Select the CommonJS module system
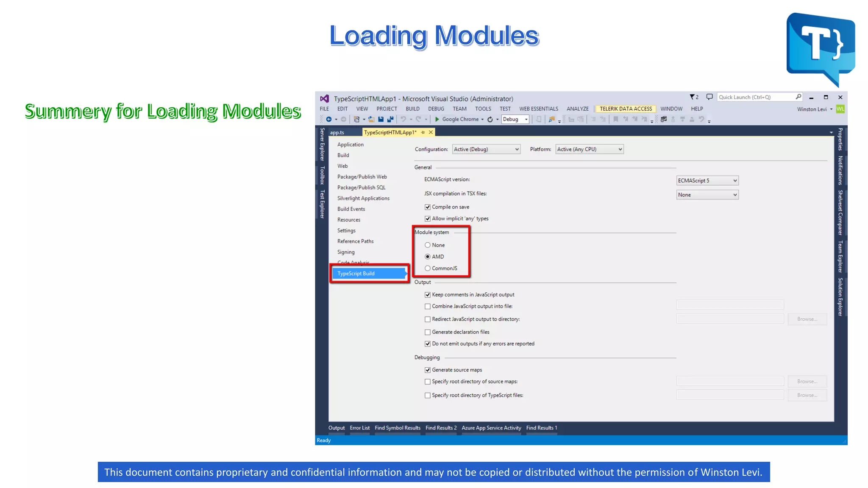Screen dimensions: 868x488 click(x=428, y=268)
